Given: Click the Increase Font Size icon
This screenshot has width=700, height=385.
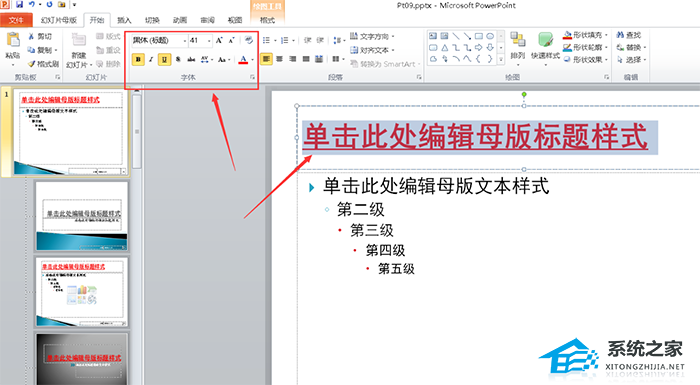Looking at the screenshot, I should pyautogui.click(x=219, y=41).
